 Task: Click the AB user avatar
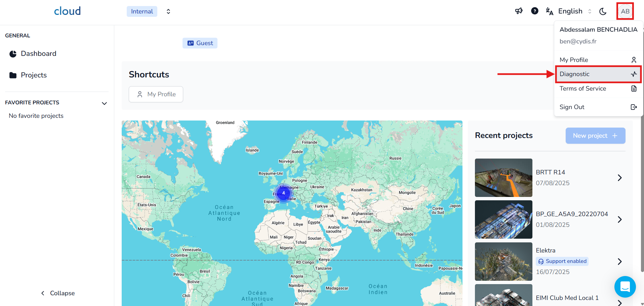coord(625,11)
